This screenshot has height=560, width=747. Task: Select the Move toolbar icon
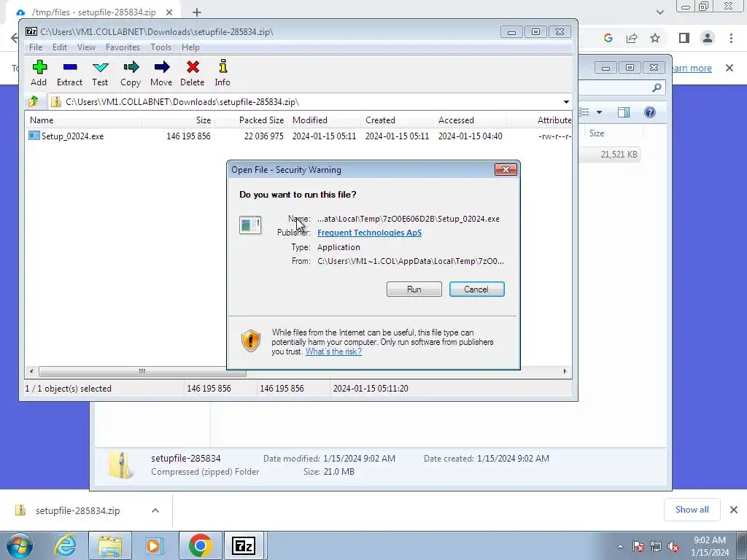click(161, 73)
